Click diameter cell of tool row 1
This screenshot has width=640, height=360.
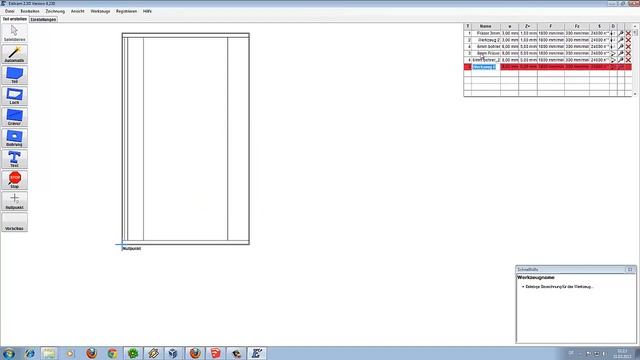click(x=509, y=33)
